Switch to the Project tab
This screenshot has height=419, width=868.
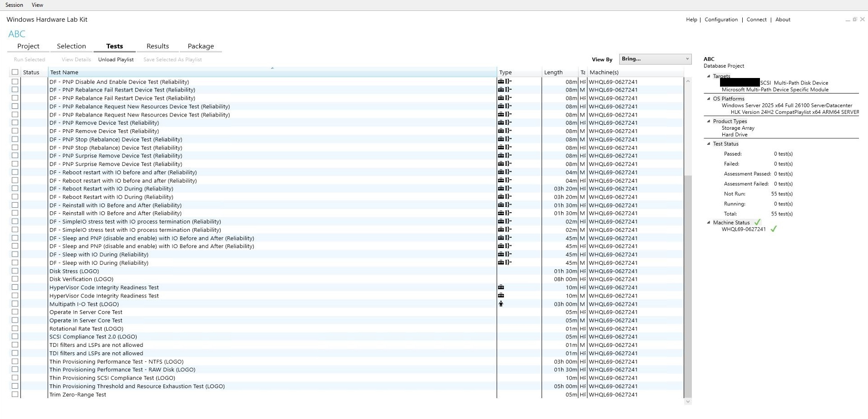[x=28, y=46]
